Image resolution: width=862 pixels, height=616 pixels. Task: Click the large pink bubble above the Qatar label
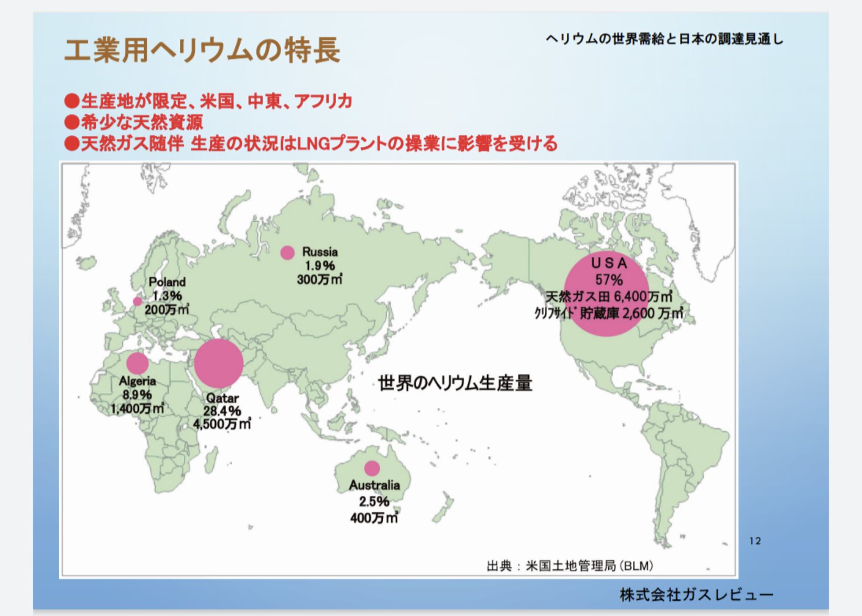(219, 364)
